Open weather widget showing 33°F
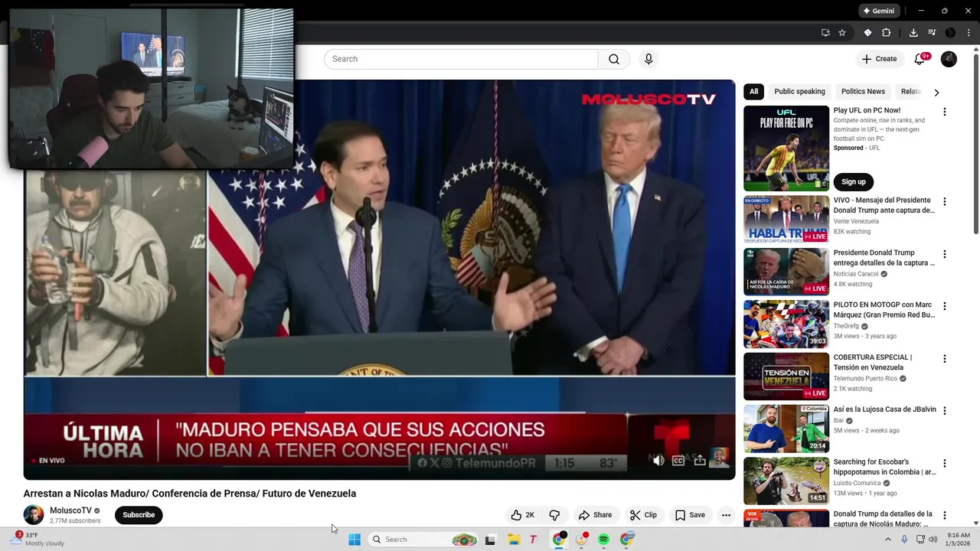The width and height of the screenshot is (980, 551). tap(38, 539)
